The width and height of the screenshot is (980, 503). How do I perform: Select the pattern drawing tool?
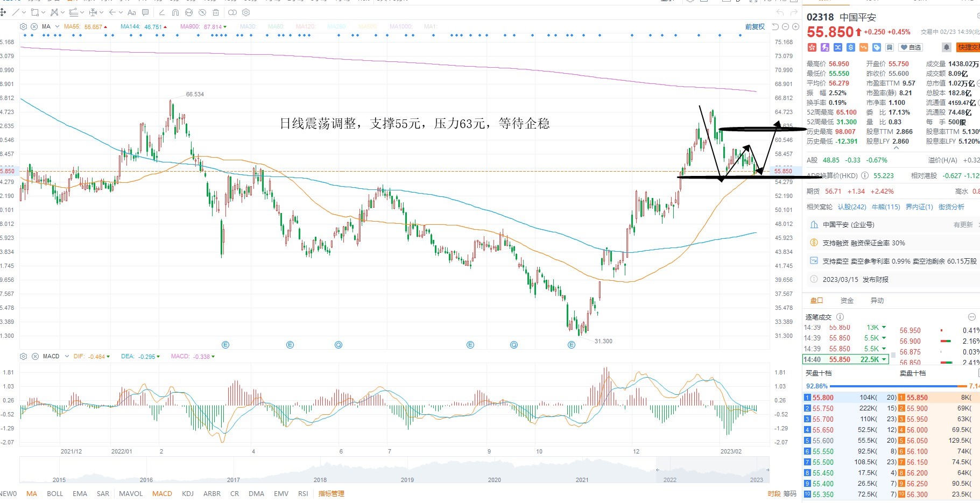[54, 12]
